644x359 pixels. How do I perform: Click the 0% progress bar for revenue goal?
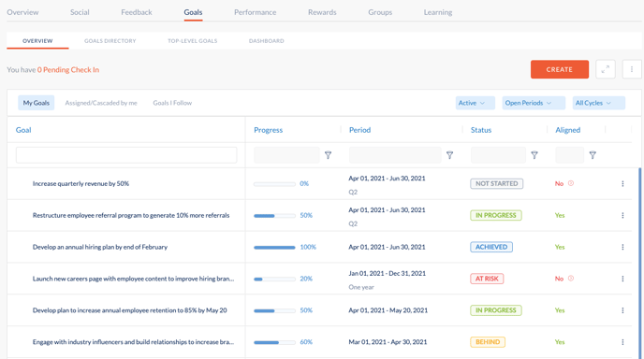pos(274,184)
